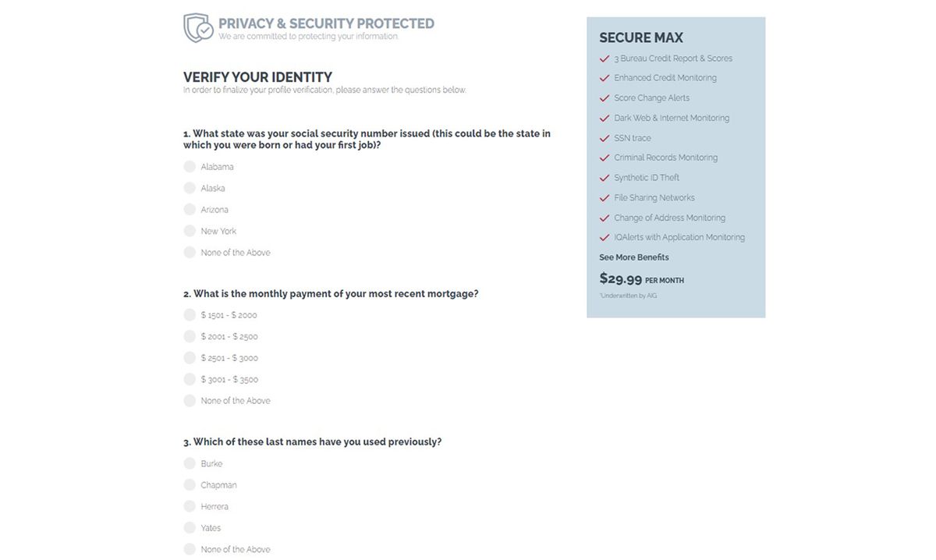Click the Privacy & Security shield icon
936x560 pixels.
(197, 28)
